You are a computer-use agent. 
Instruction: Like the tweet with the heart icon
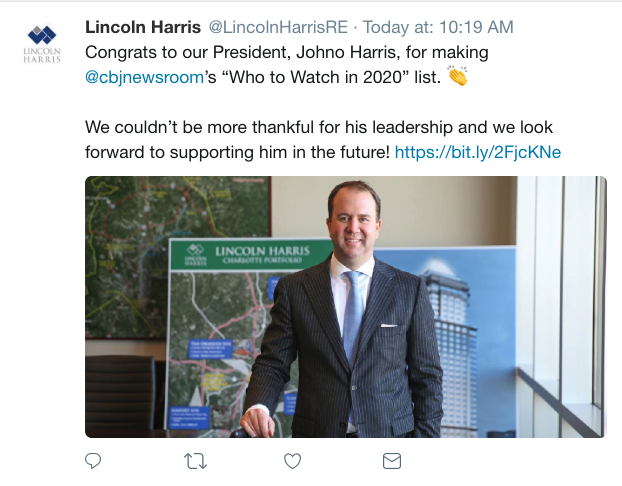[x=293, y=461]
